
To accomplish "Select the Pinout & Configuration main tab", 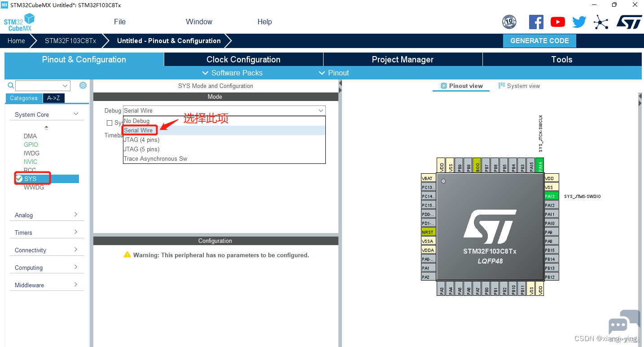I will pyautogui.click(x=84, y=60).
